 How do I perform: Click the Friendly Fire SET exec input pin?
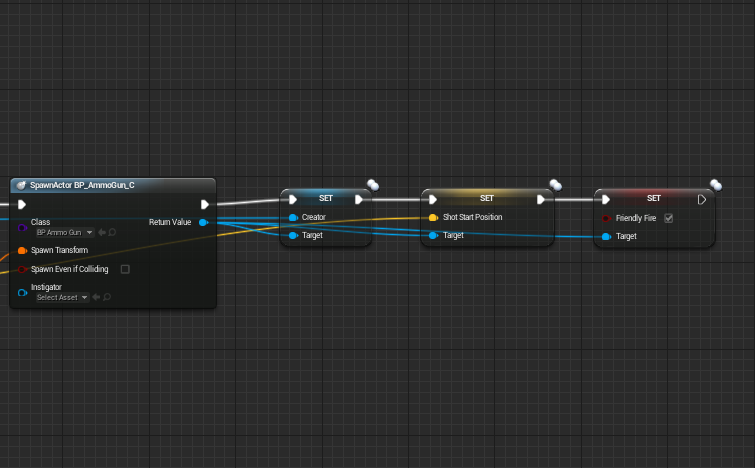[606, 199]
